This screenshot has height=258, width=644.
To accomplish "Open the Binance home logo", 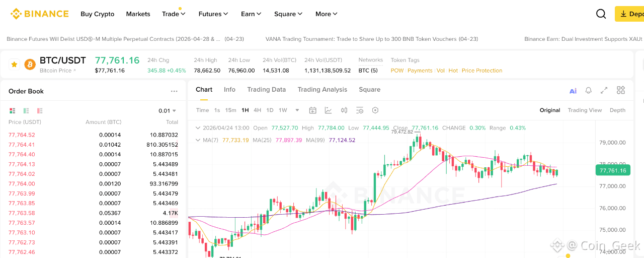I will (x=39, y=14).
